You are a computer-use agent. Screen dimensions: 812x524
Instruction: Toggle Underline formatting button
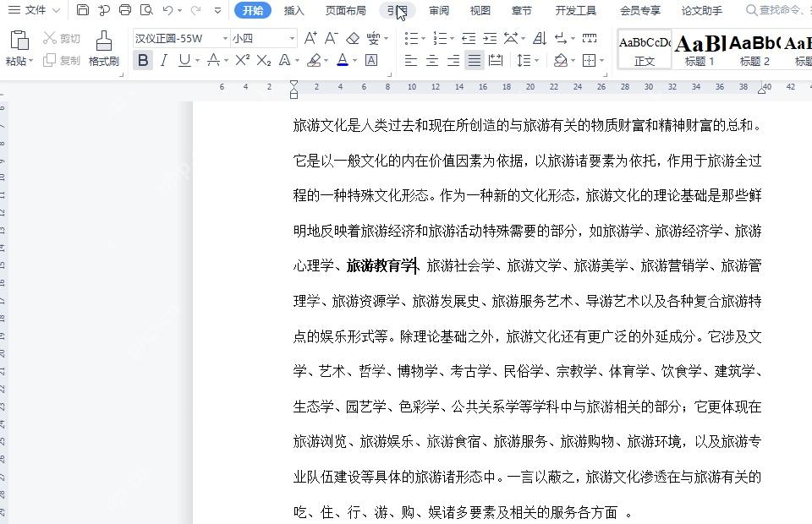pyautogui.click(x=184, y=61)
